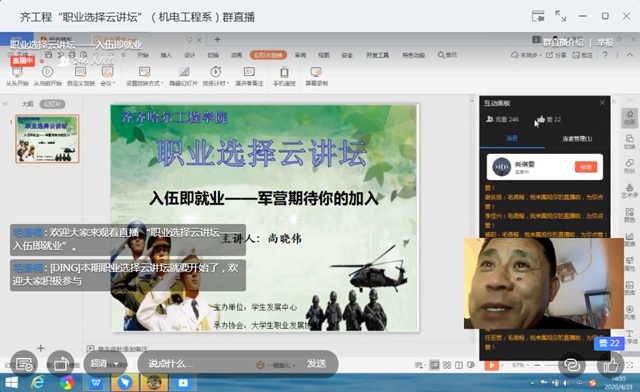Toggle normal view in status bar
The height and width of the screenshot is (392, 640).
(435, 365)
